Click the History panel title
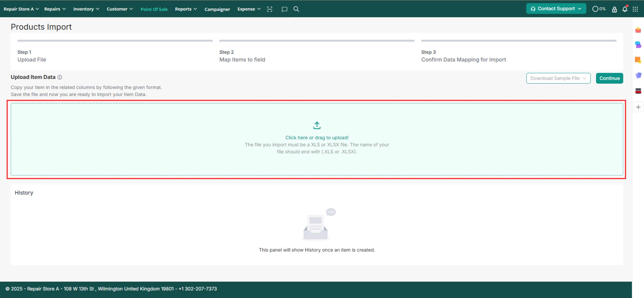This screenshot has height=298, width=644. (x=24, y=193)
